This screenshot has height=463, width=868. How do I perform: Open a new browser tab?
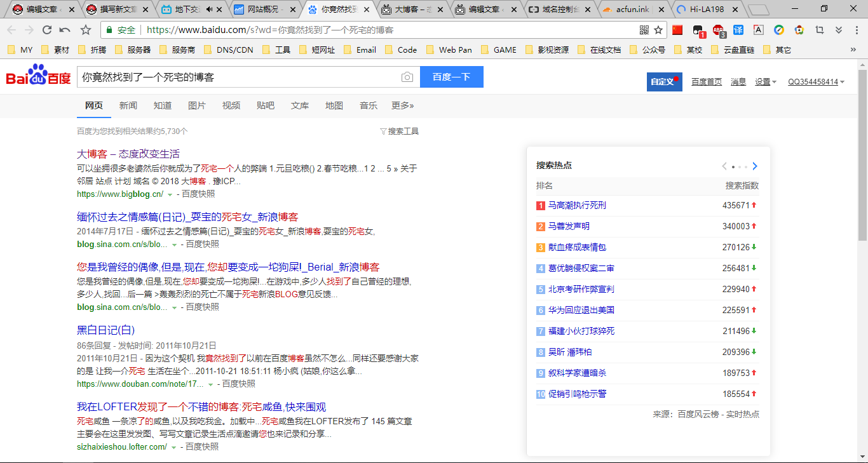(758, 10)
